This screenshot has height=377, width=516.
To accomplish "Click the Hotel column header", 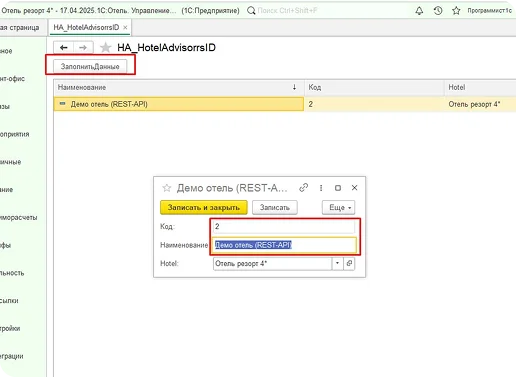I will (x=480, y=87).
